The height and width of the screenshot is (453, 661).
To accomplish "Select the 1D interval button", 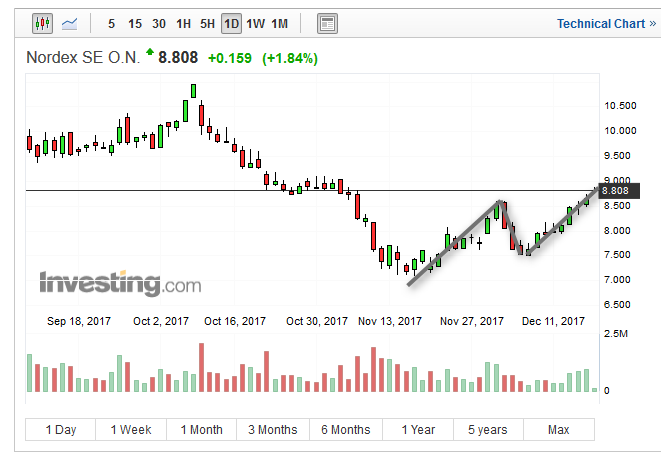I will point(231,24).
